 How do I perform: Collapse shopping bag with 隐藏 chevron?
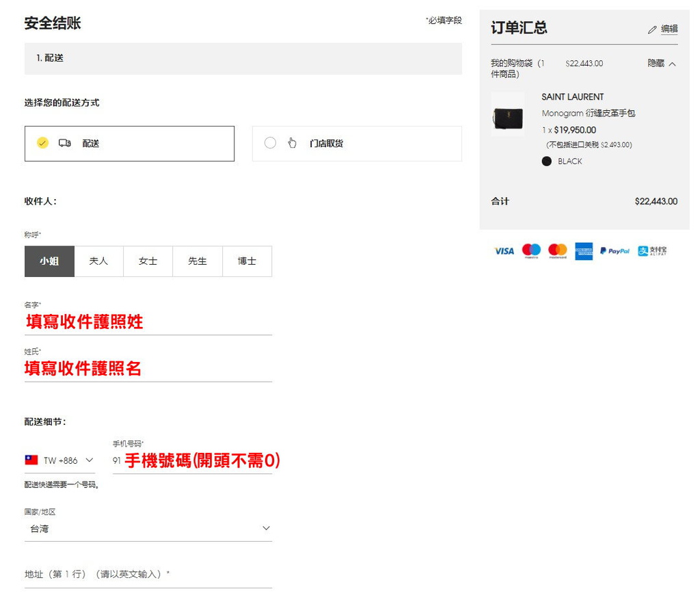tap(673, 64)
